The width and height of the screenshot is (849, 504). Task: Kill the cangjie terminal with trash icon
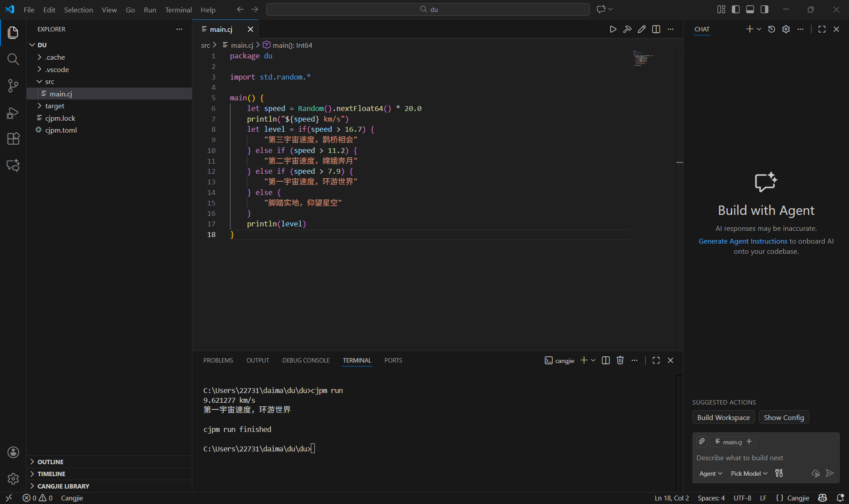(x=620, y=360)
